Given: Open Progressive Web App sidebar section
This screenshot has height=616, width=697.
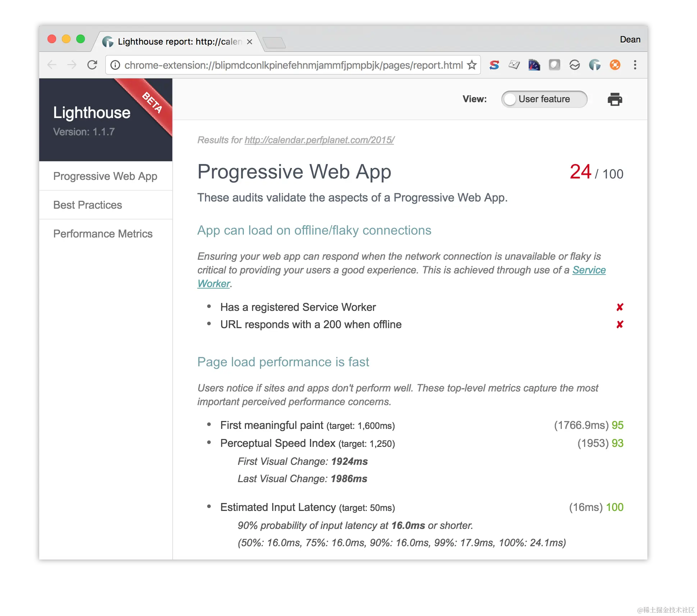Looking at the screenshot, I should click(x=105, y=176).
